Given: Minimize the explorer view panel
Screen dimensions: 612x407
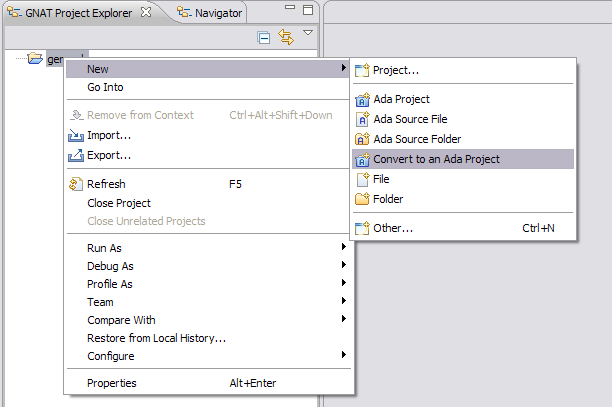Looking at the screenshot, I should coord(290,7).
